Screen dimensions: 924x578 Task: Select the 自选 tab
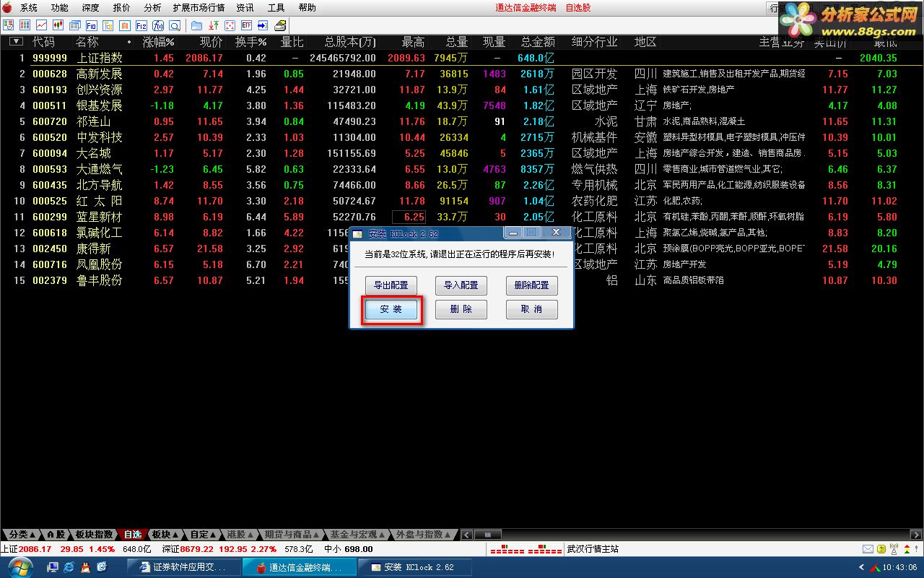[132, 535]
